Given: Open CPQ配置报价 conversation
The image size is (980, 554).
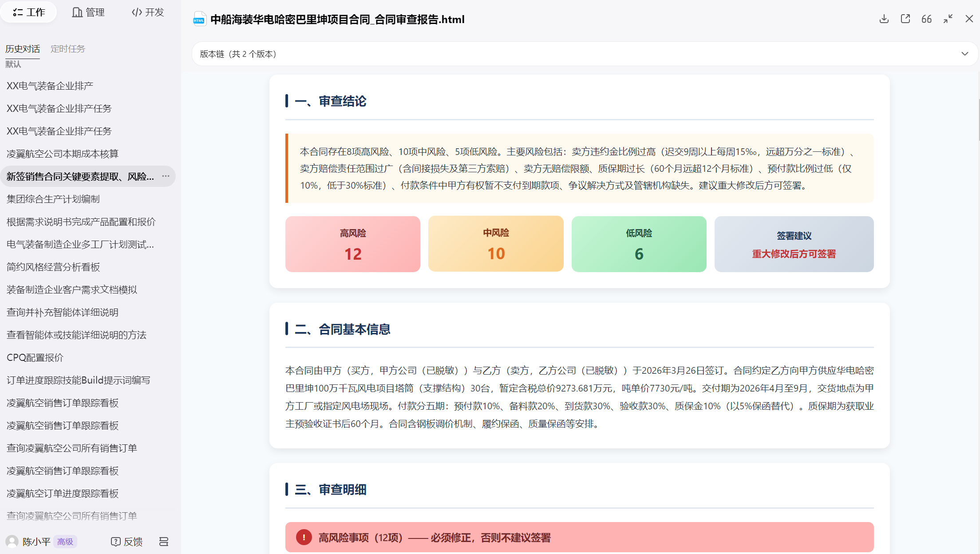Looking at the screenshot, I should (35, 357).
